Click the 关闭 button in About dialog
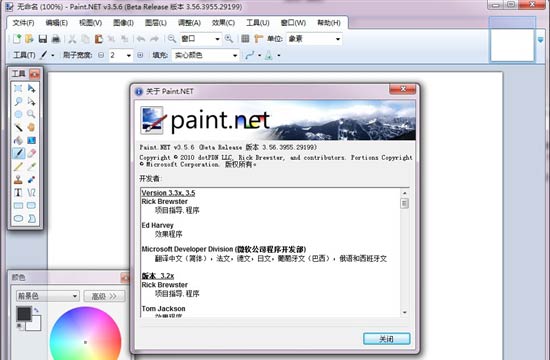This screenshot has width=550, height=360. (x=387, y=339)
